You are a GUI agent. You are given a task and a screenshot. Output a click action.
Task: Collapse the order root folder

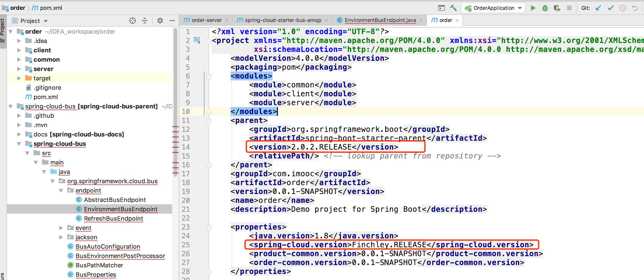[11, 32]
